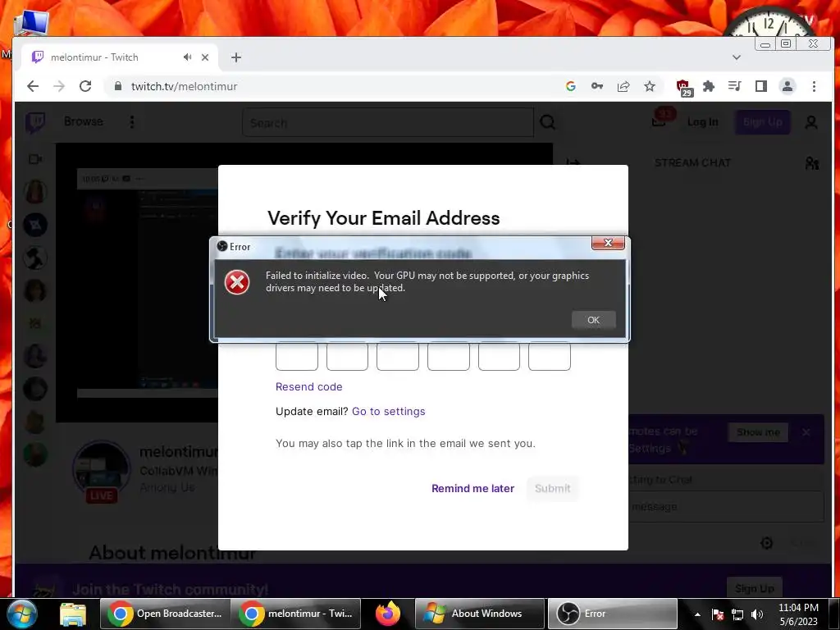Click the Twitch search magnifier button
This screenshot has width=840, height=630.
(547, 123)
